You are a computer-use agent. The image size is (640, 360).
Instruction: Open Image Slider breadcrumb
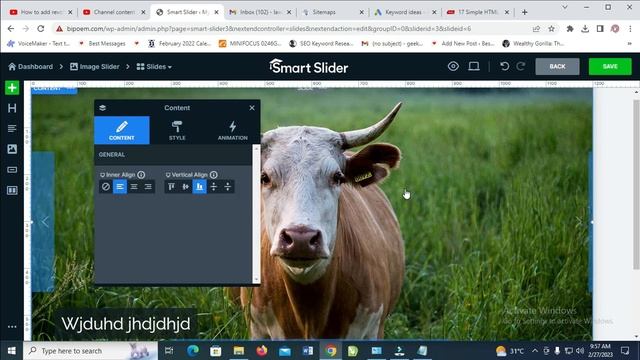pos(94,67)
